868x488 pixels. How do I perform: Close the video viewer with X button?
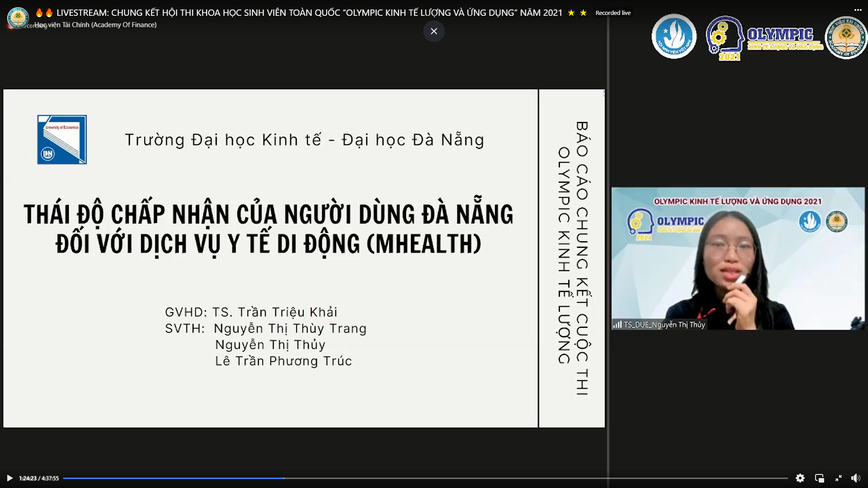click(x=434, y=31)
